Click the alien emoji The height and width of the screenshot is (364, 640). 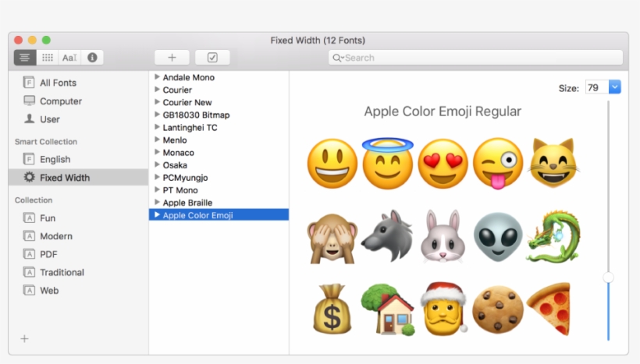(x=498, y=237)
